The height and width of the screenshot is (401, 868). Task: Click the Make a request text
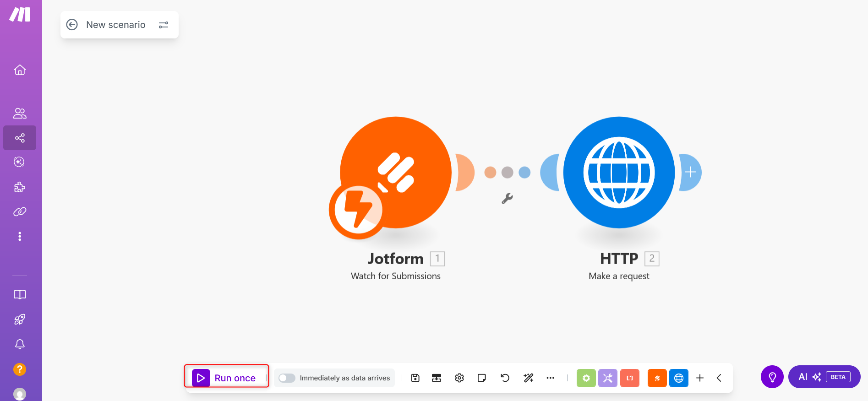coord(619,276)
